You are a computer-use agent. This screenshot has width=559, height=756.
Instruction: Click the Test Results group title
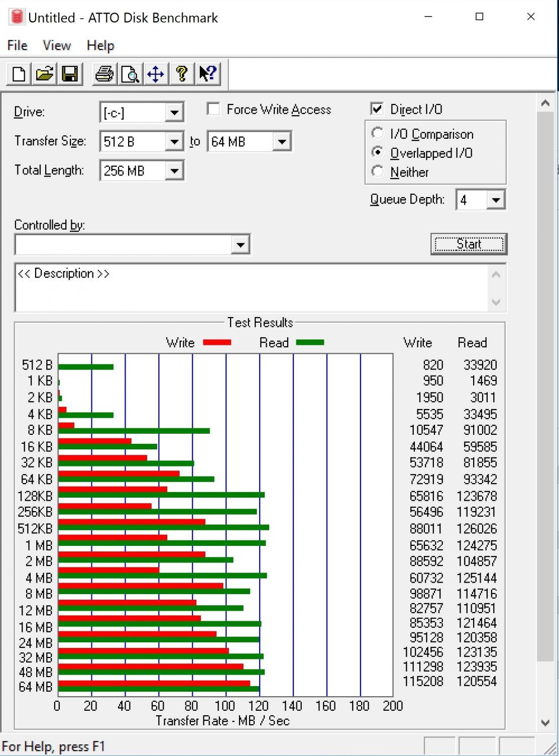pos(260,322)
